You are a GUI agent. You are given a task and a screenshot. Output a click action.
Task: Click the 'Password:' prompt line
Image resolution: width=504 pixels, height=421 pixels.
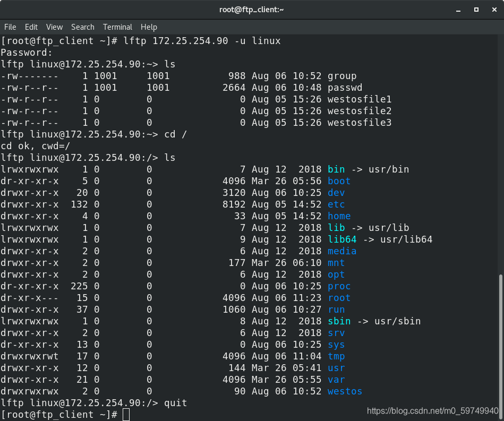coord(27,53)
